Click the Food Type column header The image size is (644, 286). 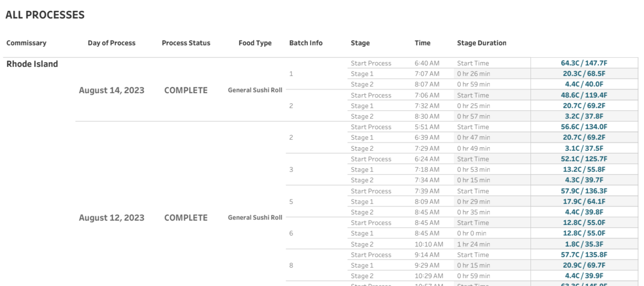255,43
